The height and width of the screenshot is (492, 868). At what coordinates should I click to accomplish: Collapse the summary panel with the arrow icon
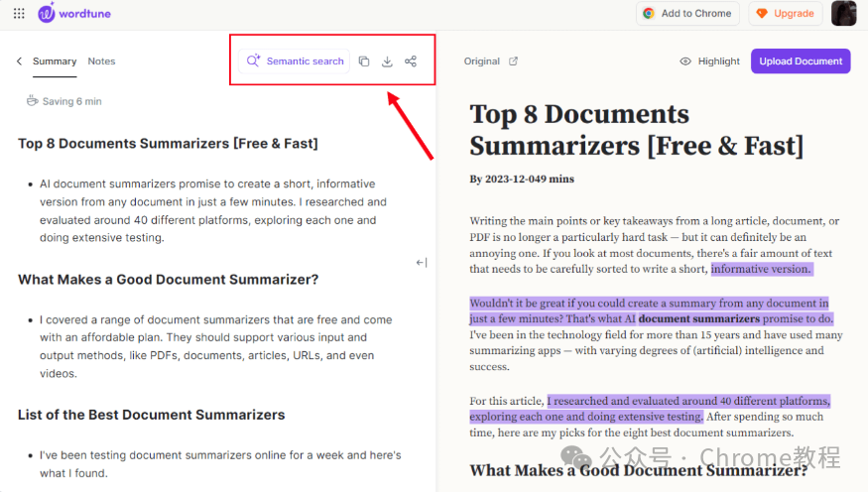(x=422, y=262)
